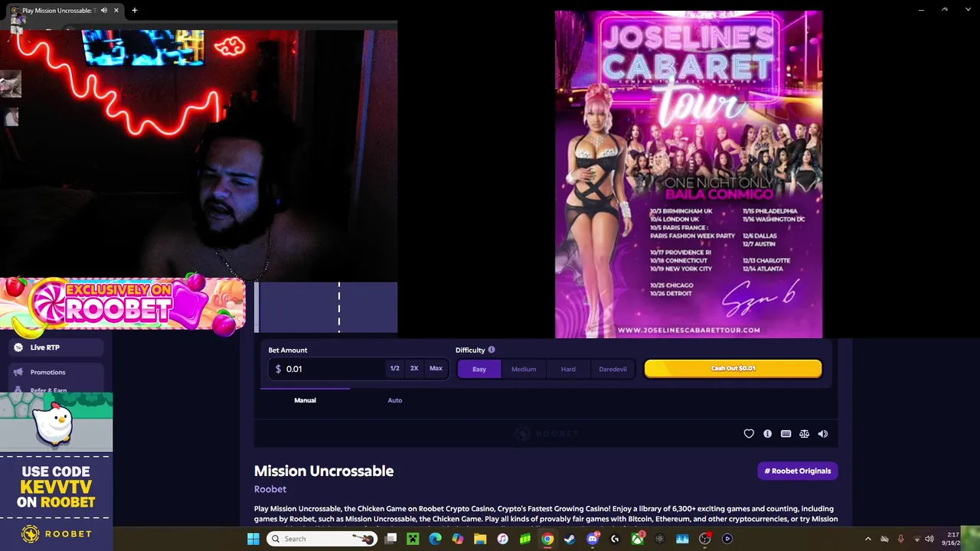Open the Roobet provider link under title
This screenshot has width=980, height=551.
click(270, 489)
